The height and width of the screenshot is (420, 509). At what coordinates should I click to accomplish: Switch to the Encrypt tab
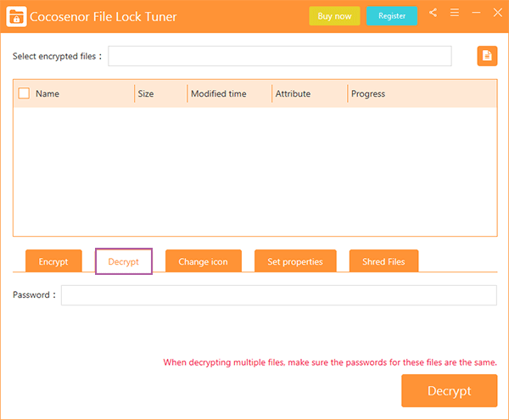click(53, 261)
